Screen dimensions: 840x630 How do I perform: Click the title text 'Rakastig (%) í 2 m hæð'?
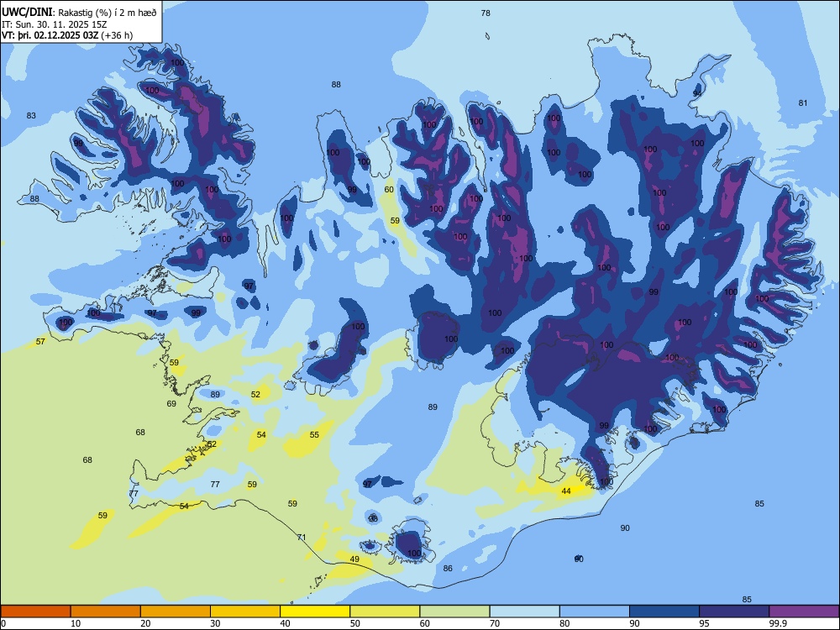tap(108, 13)
